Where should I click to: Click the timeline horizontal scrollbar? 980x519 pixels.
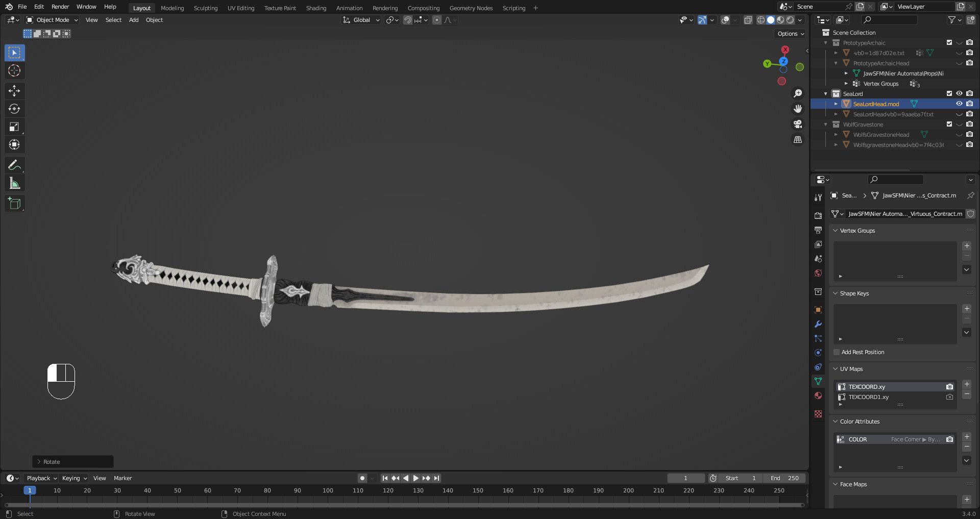tap(404, 505)
